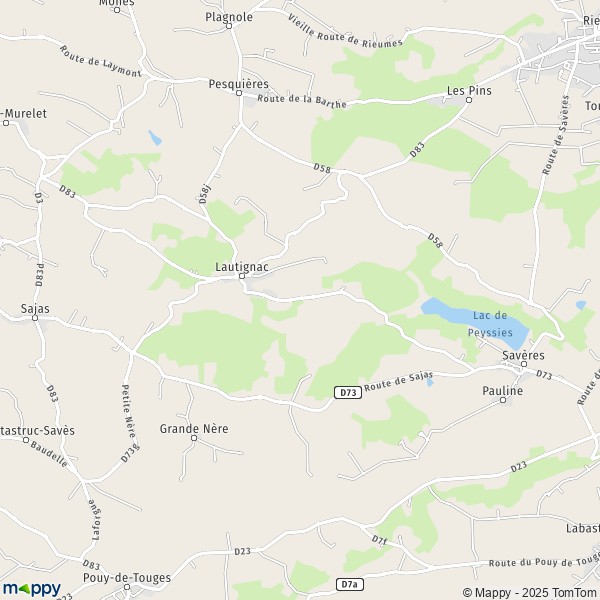
Task: Click the Petite Nère road label
Action: point(129,411)
